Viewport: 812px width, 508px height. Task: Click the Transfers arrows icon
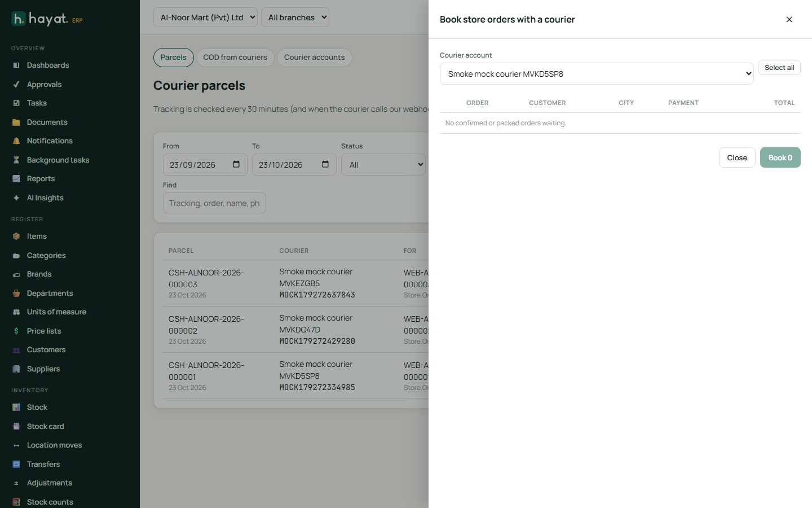(x=16, y=465)
